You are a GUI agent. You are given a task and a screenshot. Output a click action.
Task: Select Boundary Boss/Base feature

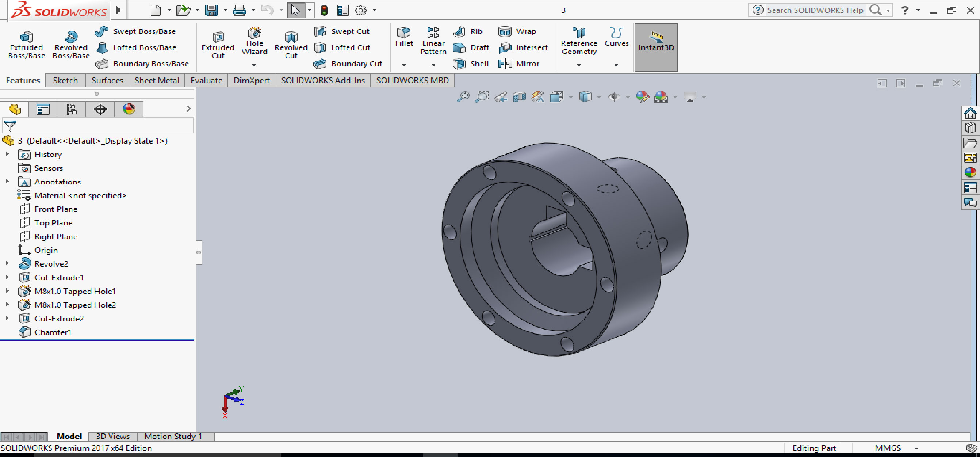click(142, 64)
